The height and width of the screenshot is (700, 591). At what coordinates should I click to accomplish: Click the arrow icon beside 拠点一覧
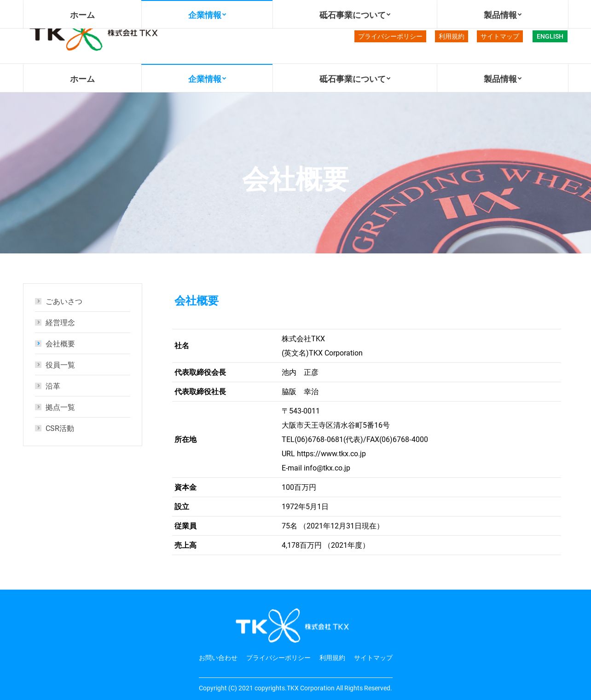[38, 407]
